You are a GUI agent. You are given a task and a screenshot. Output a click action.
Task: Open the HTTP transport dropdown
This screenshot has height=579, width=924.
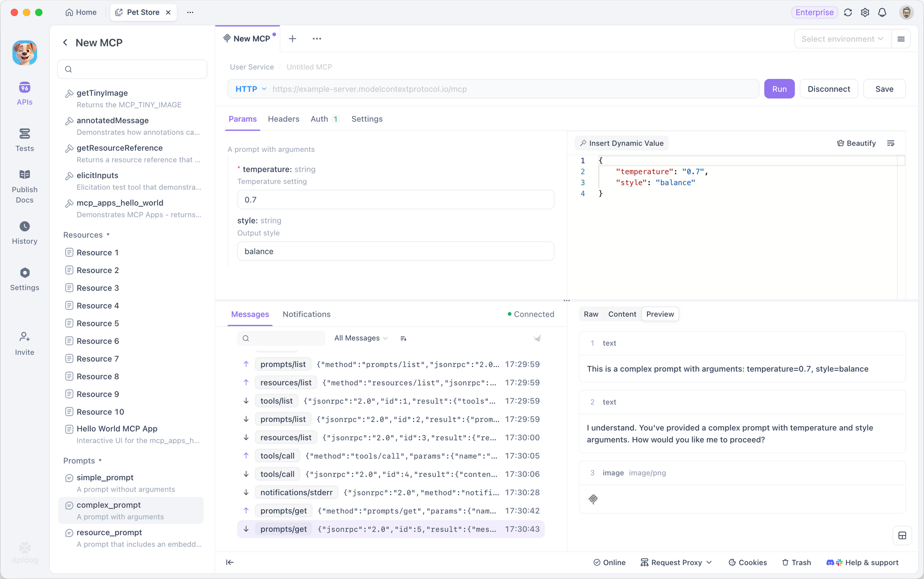(251, 89)
